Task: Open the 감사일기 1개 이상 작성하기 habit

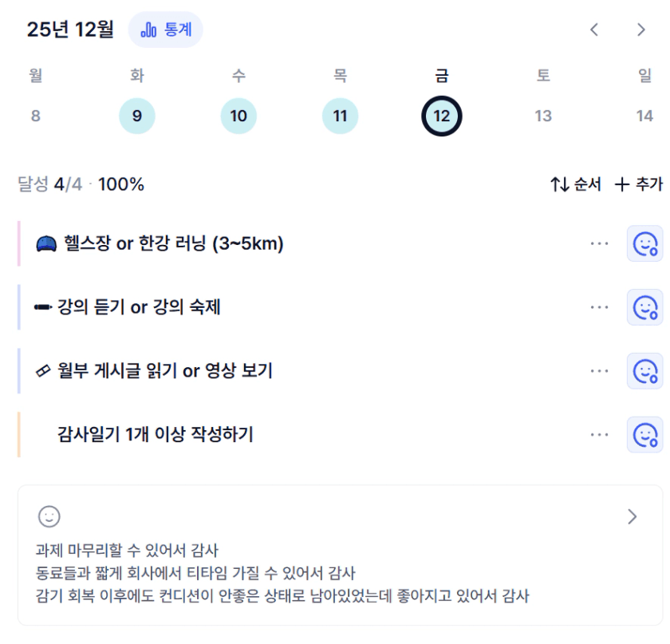Action: [x=156, y=435]
